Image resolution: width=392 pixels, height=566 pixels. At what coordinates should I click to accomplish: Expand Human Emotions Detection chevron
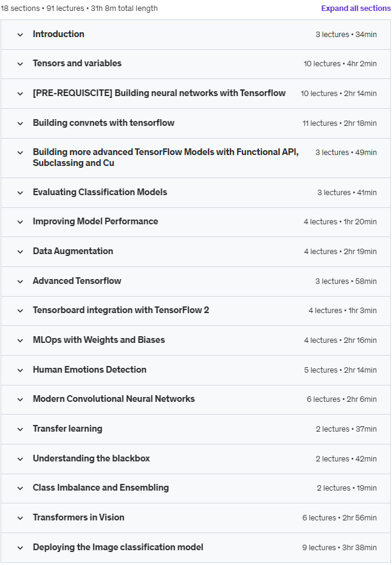click(20, 370)
